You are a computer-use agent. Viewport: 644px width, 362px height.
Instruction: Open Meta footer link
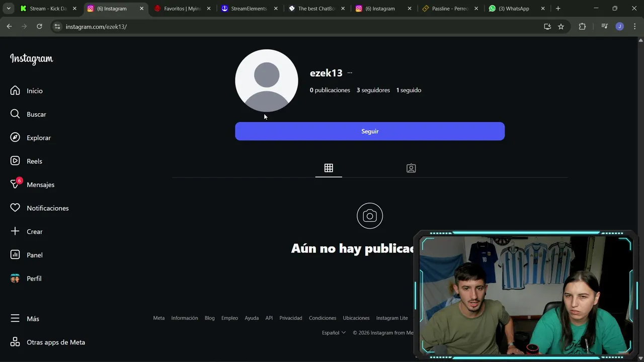(x=159, y=318)
